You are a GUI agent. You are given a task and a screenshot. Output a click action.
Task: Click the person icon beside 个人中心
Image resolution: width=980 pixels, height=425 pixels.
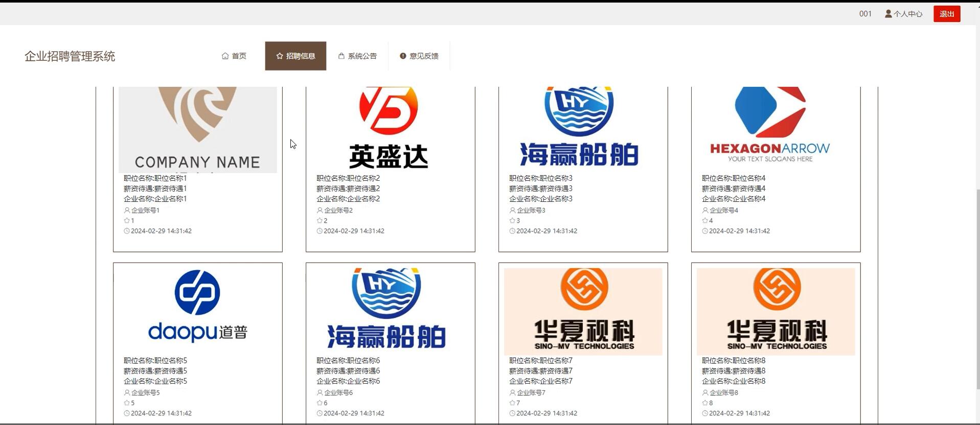(888, 14)
